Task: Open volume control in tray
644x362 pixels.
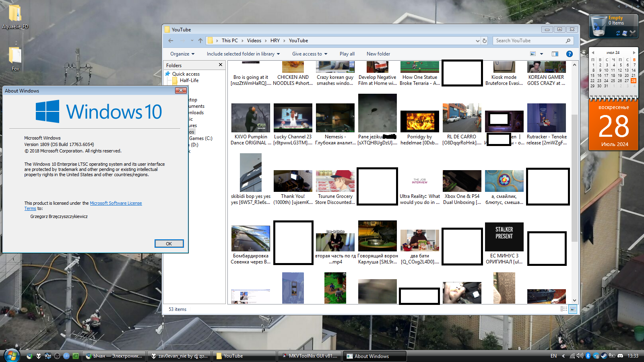Action: pyautogui.click(x=580, y=356)
